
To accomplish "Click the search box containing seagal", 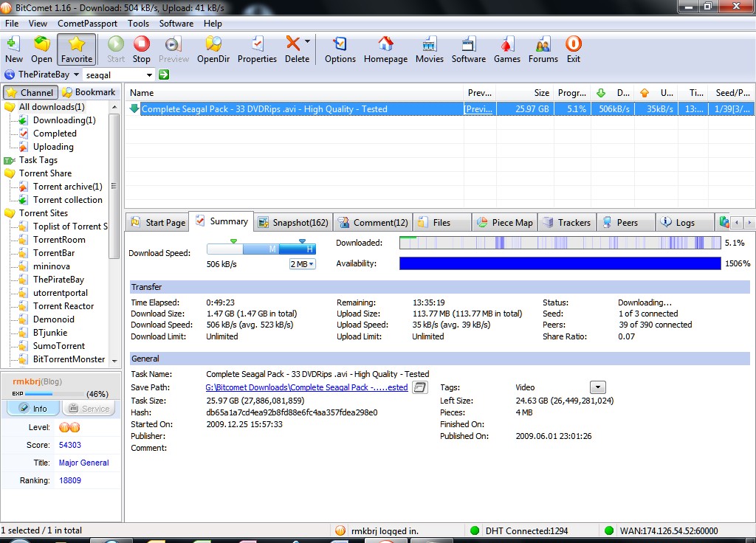I will coord(114,75).
